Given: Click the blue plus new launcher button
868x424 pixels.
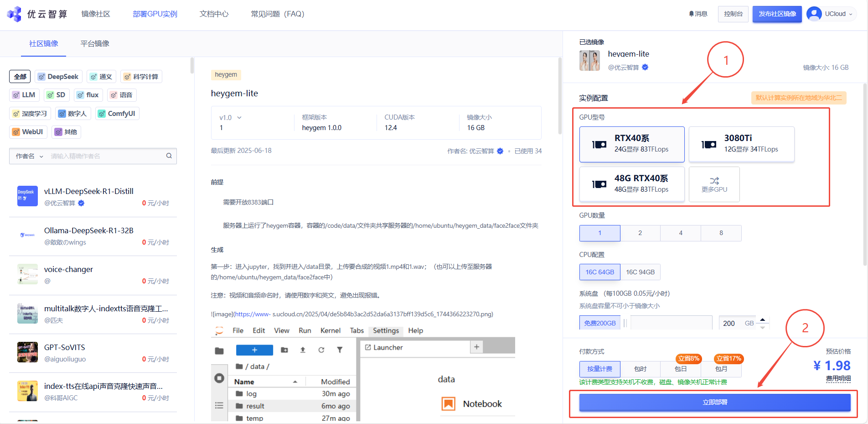Looking at the screenshot, I should coord(254,350).
